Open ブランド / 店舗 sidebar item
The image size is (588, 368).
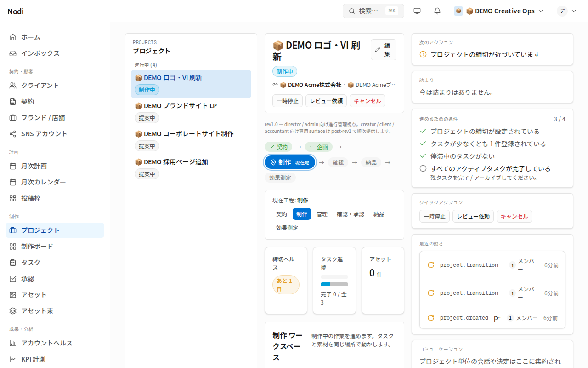point(55,117)
